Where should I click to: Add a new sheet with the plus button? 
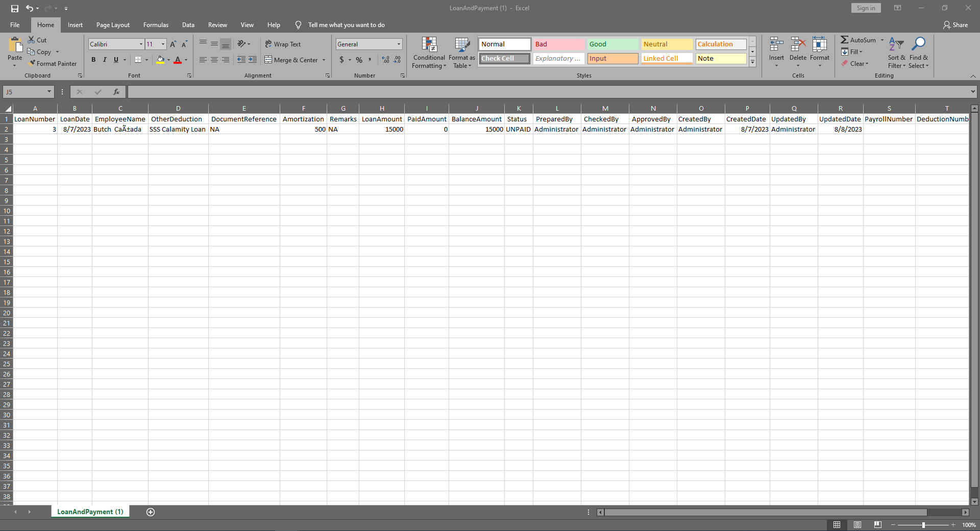pos(151,512)
